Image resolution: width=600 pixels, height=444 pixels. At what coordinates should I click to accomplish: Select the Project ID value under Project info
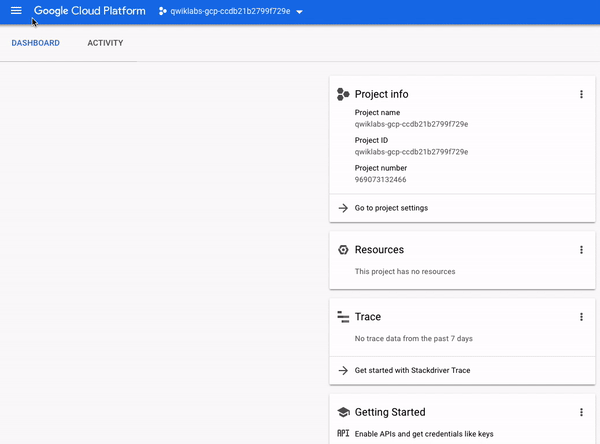click(411, 152)
